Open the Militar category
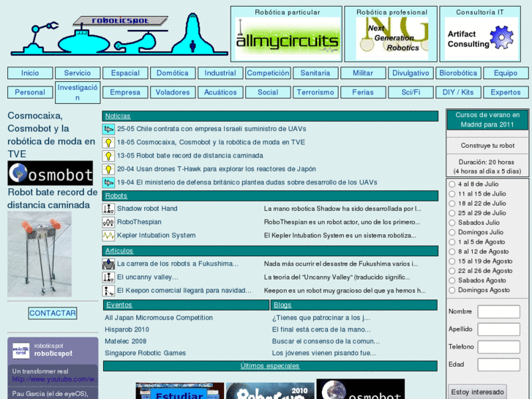 (x=363, y=73)
